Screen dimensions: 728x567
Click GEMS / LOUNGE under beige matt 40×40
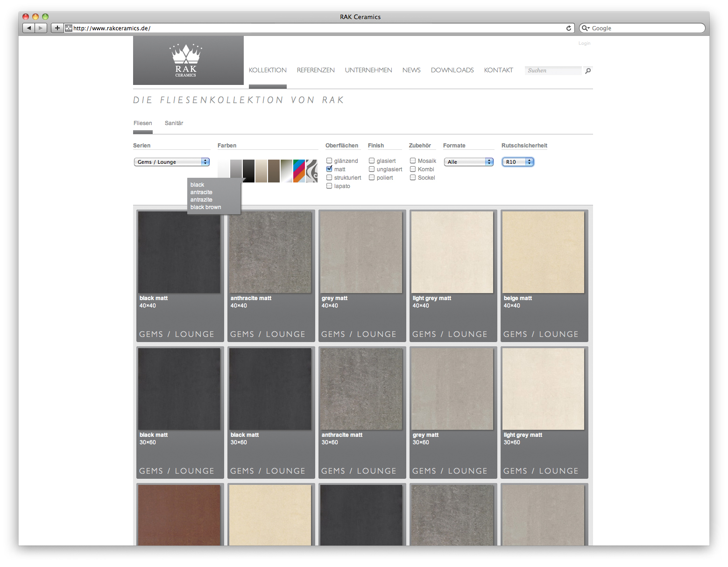[x=541, y=334]
